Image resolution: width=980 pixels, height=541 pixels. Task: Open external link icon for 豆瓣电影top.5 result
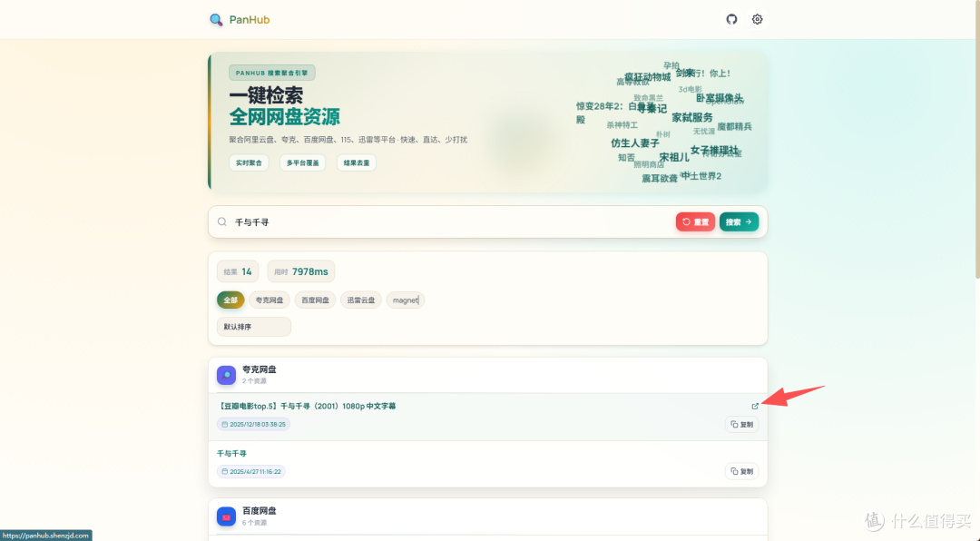[755, 406]
